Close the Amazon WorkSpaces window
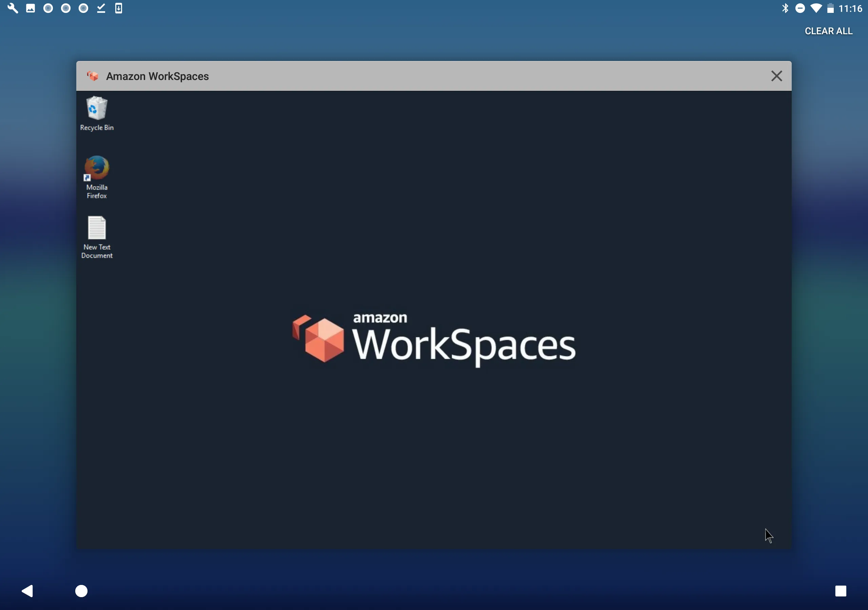 pyautogui.click(x=777, y=75)
